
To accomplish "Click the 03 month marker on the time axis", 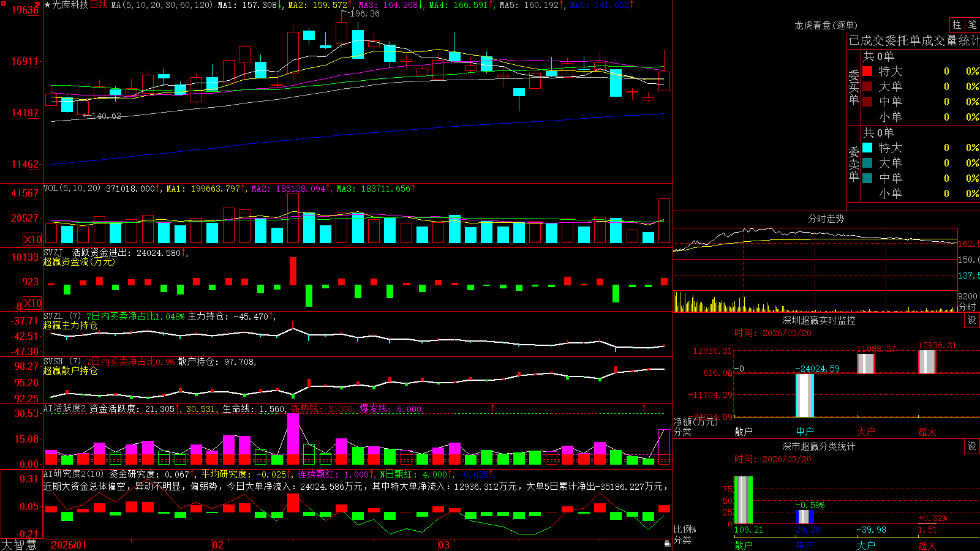I will pos(444,545).
